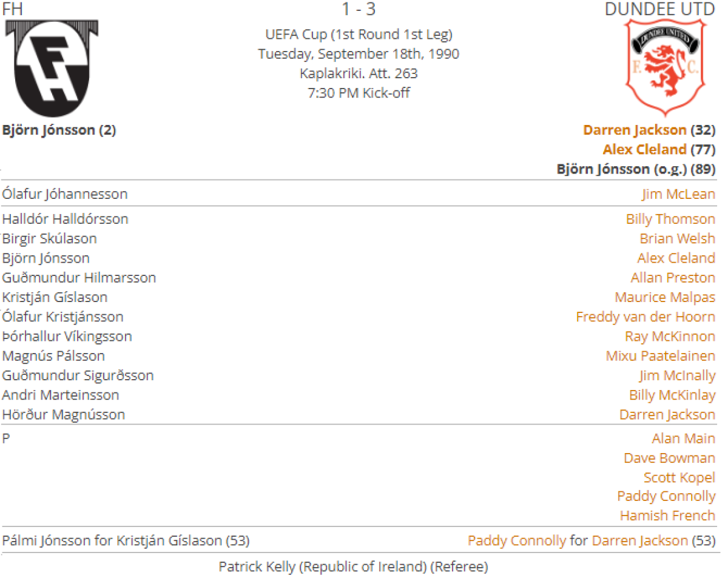Open manager Jim McLean's profile
Viewport: 728px width, 578px height.
(x=678, y=195)
